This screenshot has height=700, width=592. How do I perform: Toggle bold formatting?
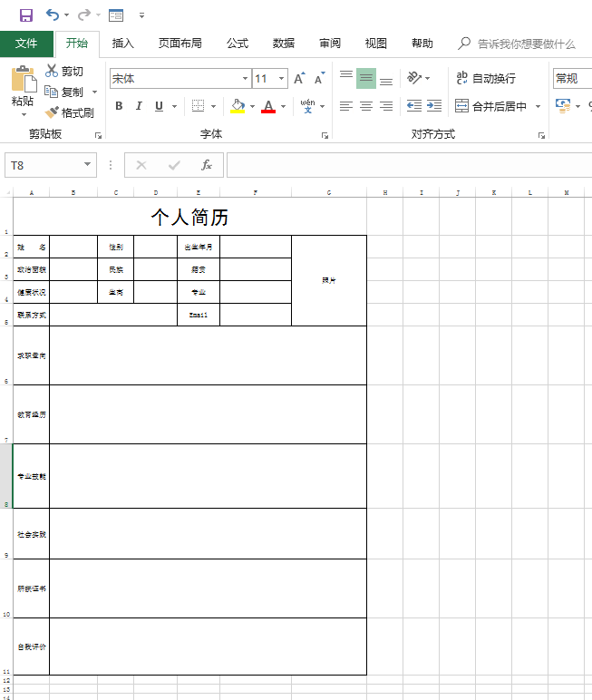(x=119, y=106)
